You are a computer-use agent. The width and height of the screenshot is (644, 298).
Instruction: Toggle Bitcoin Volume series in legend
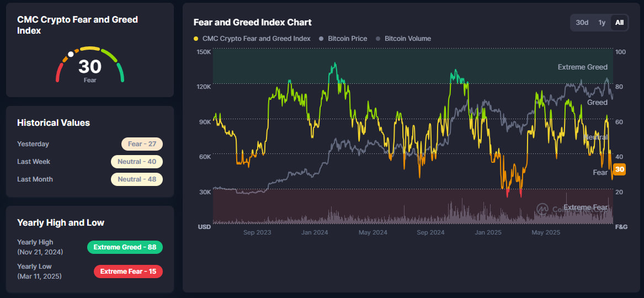pos(407,39)
